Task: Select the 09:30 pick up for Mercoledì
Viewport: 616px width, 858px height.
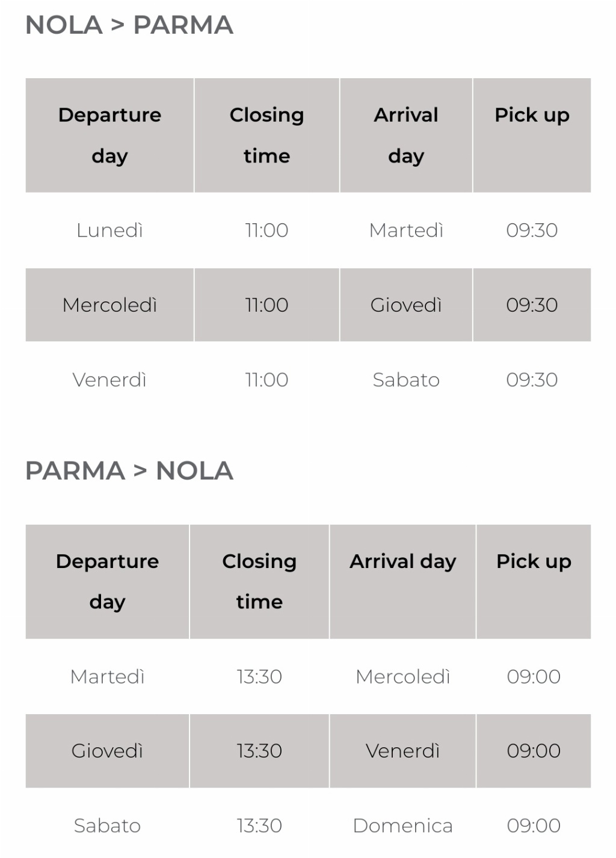Action: click(x=532, y=305)
